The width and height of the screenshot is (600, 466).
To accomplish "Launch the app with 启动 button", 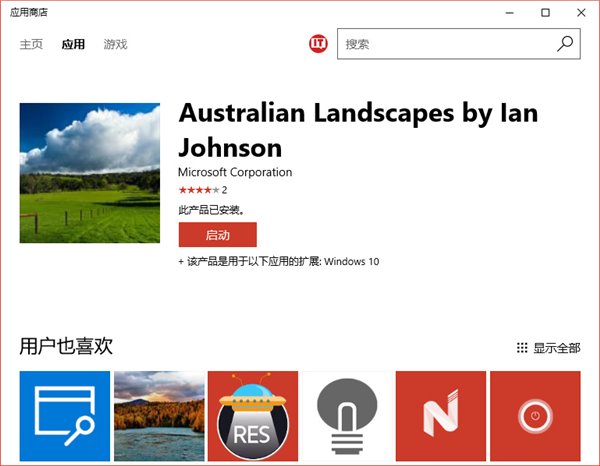I will point(217,235).
